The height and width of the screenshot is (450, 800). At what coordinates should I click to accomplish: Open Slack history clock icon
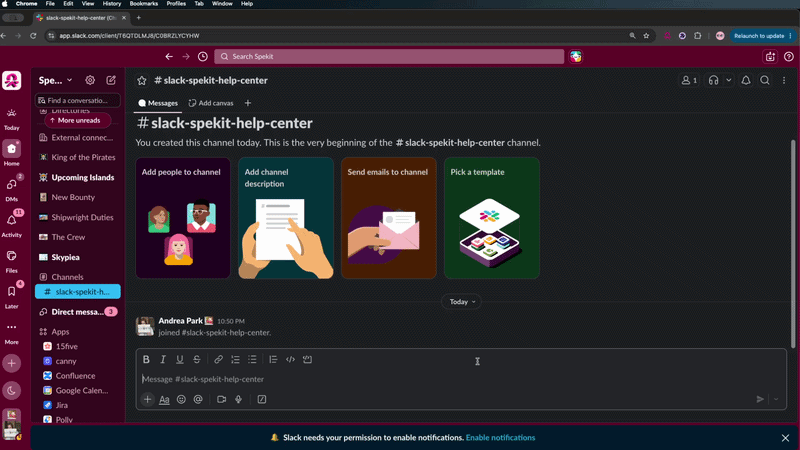point(203,57)
